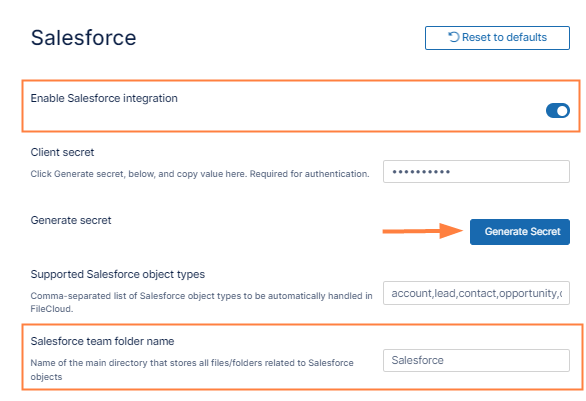The height and width of the screenshot is (401, 586).
Task: Click the Client secret password field
Action: pos(476,172)
